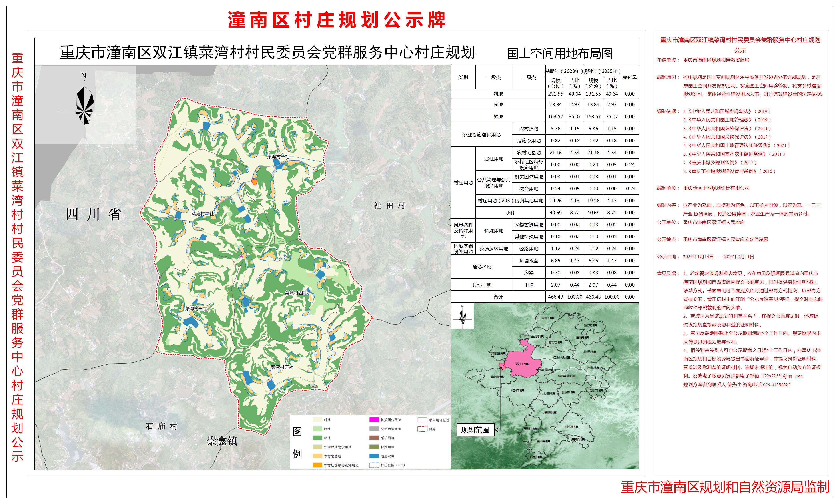Click the 菜湾村四社 map label
This screenshot has width=840, height=504.
pyautogui.click(x=296, y=293)
